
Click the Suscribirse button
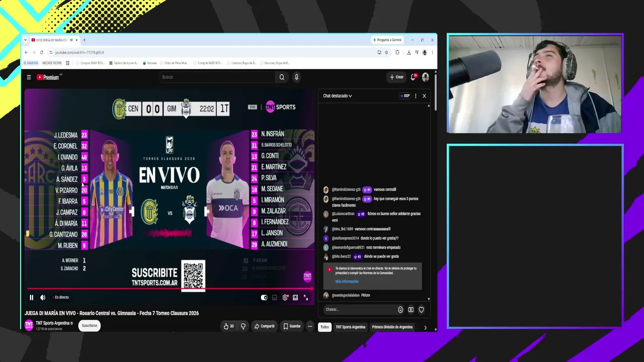tap(90, 326)
